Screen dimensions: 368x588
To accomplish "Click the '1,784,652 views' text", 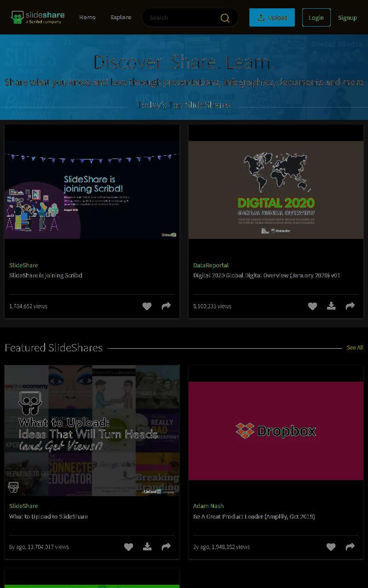I will (x=28, y=306).
